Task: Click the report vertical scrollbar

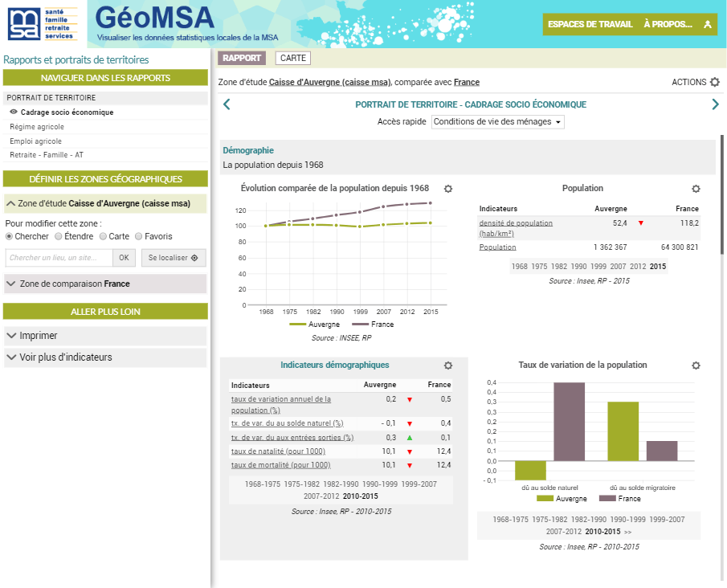Action: (x=722, y=194)
